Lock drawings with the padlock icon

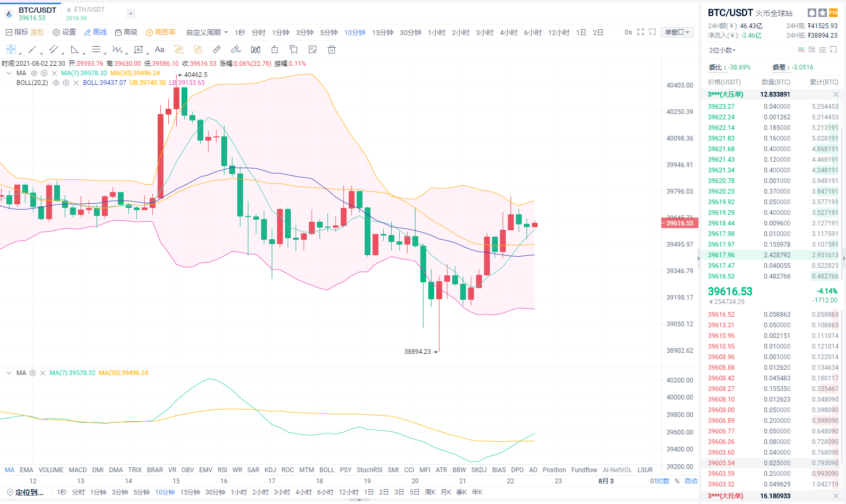tap(274, 49)
